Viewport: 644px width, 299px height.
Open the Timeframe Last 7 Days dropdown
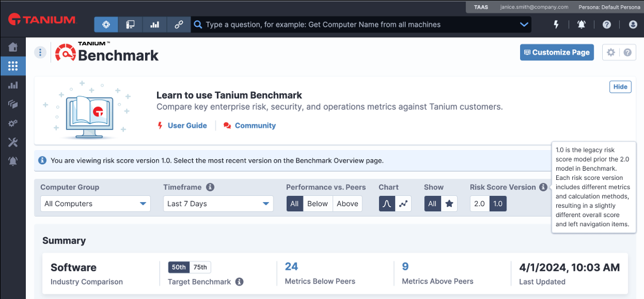click(x=218, y=204)
